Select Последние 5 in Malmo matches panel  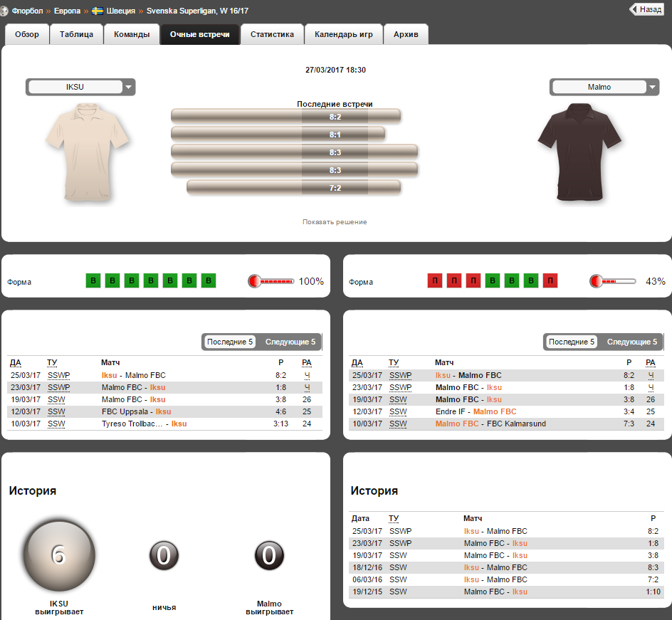click(572, 342)
